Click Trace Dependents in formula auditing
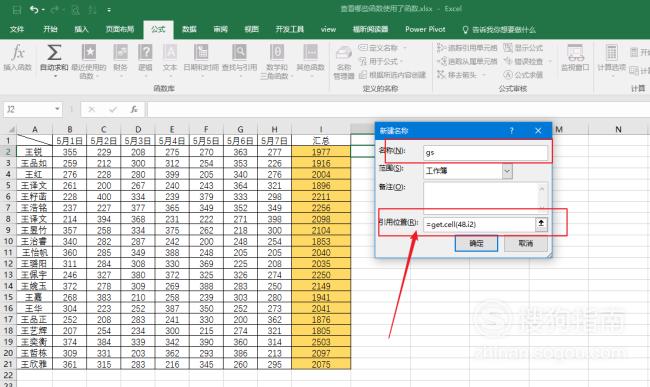This screenshot has width=650, height=387. click(467, 61)
